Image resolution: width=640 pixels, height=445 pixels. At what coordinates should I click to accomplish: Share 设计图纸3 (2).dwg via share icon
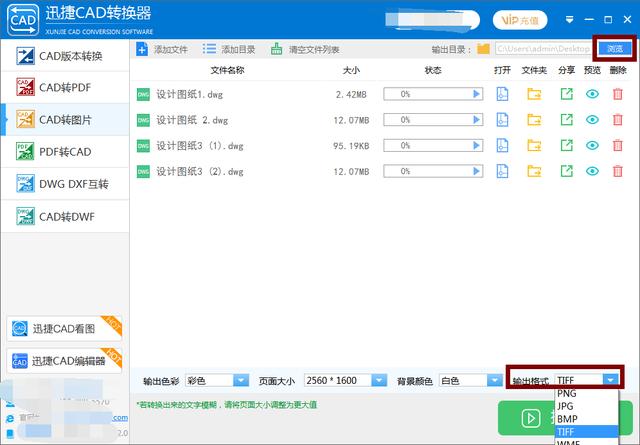(567, 171)
